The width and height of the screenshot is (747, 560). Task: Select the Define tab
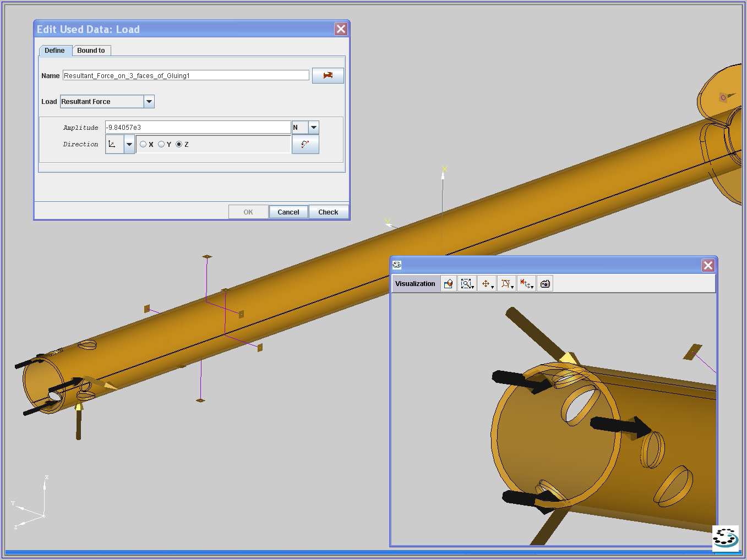coord(54,51)
